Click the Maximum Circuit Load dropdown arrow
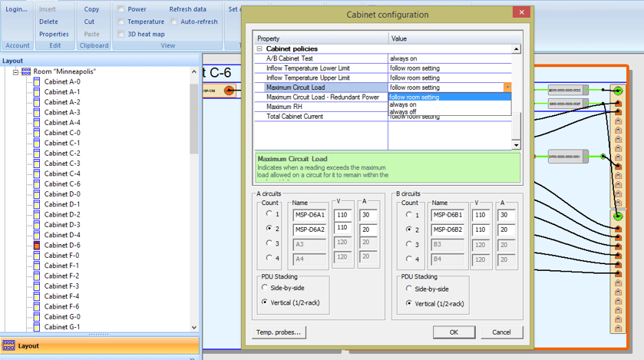The image size is (644, 360). (x=507, y=88)
